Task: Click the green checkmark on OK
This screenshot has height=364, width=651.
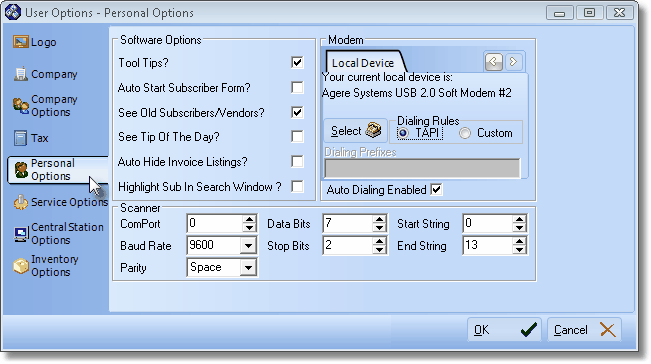Action: point(529,330)
